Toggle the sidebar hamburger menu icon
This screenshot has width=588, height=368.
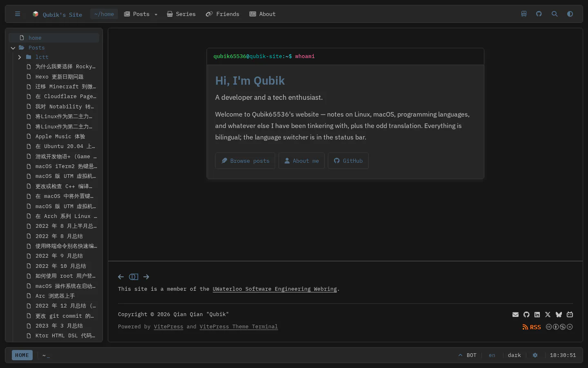coord(18,14)
